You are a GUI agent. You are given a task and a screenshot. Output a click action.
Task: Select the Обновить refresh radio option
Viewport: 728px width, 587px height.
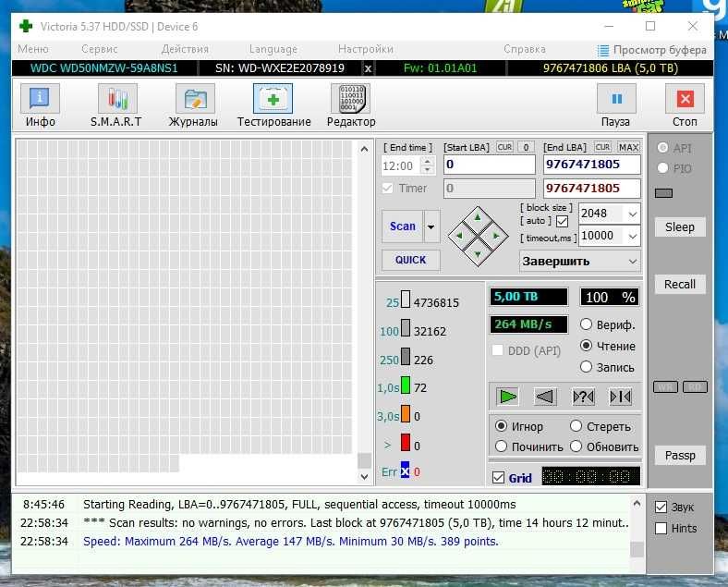576,446
